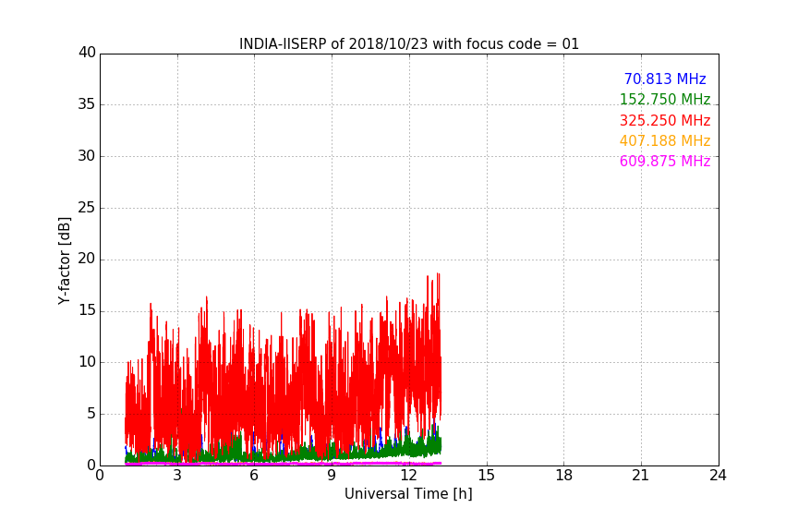Click the x-axis tick value 3

[x=177, y=476]
